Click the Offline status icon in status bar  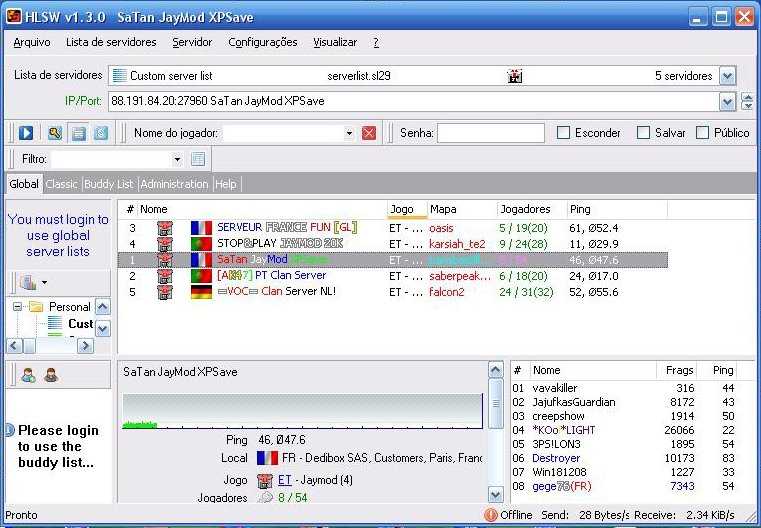tap(491, 515)
